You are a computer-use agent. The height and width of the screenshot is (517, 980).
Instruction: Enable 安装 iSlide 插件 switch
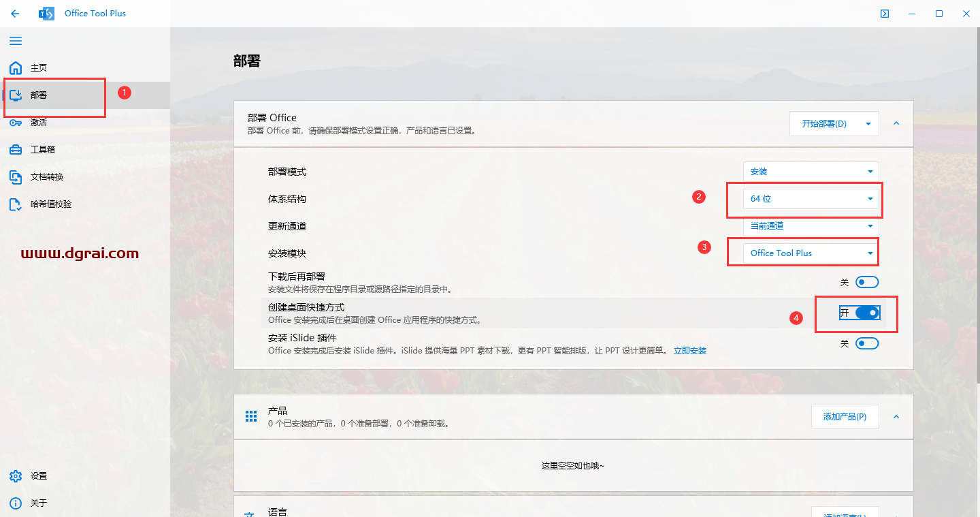pyautogui.click(x=867, y=343)
